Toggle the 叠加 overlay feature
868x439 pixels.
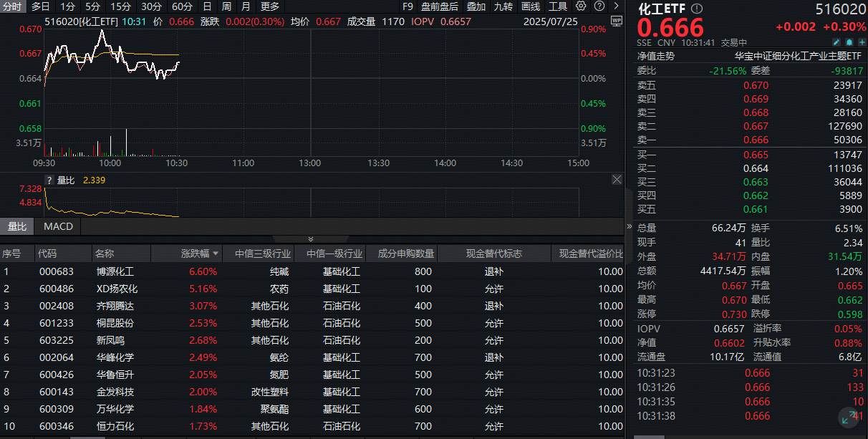[475, 6]
